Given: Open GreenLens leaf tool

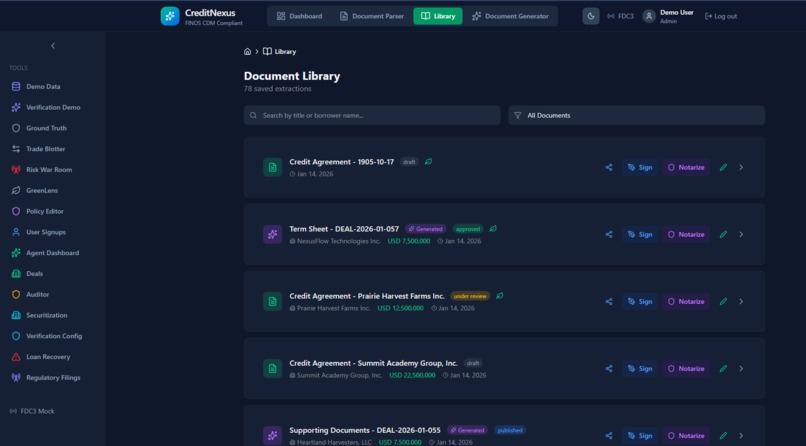Looking at the screenshot, I should (x=42, y=191).
